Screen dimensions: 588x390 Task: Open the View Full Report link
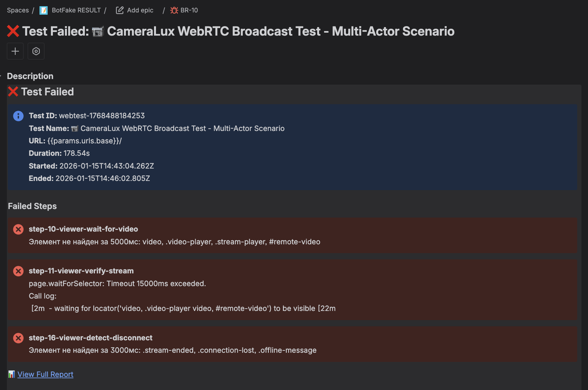(x=45, y=374)
